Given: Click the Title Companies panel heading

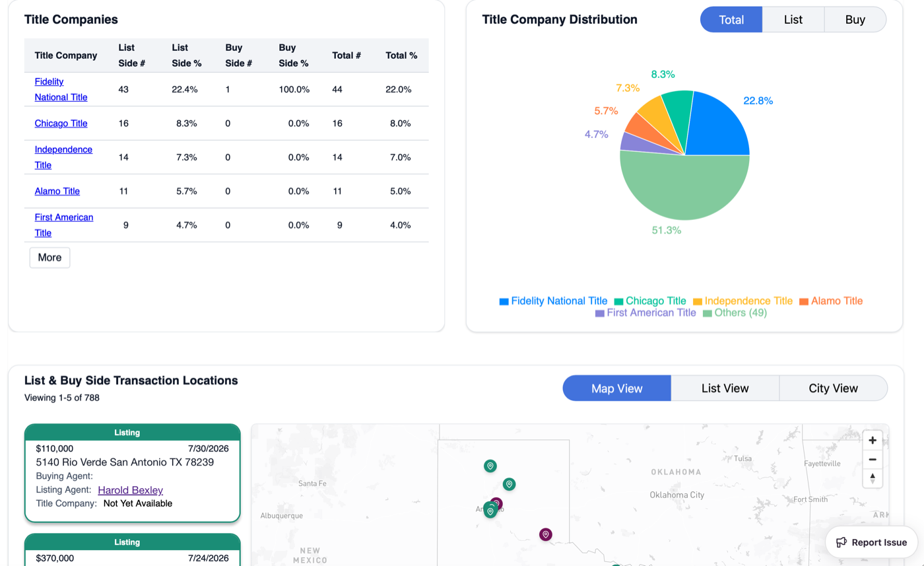Looking at the screenshot, I should coord(71,19).
